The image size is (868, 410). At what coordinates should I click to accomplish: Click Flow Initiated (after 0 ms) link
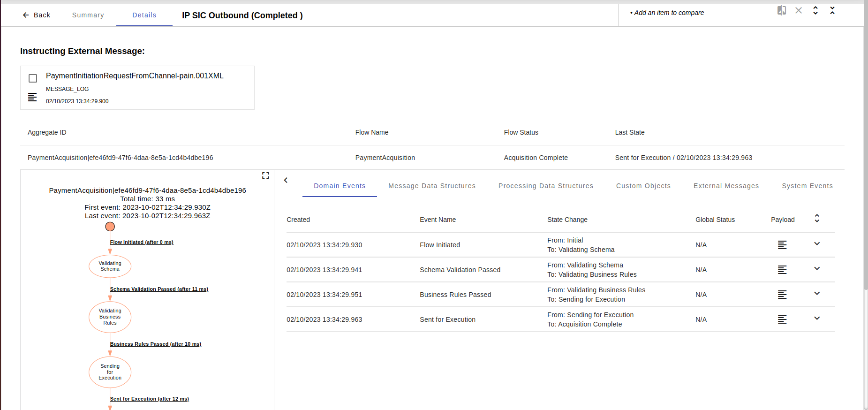(142, 242)
